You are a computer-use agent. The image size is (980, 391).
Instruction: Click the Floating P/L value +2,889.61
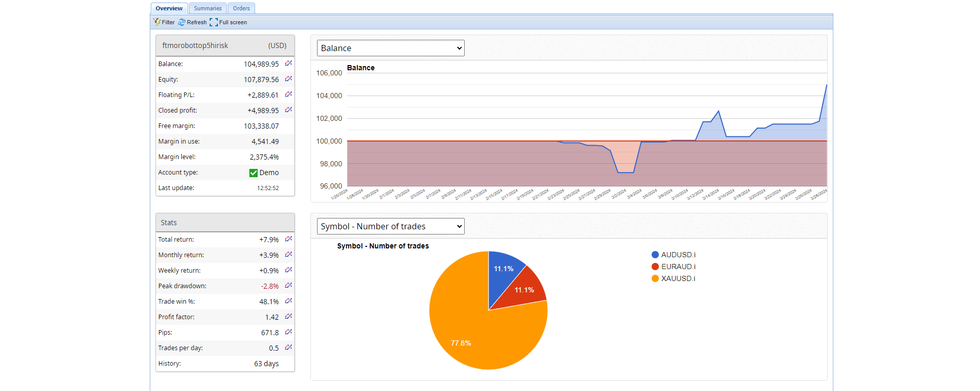pos(263,95)
